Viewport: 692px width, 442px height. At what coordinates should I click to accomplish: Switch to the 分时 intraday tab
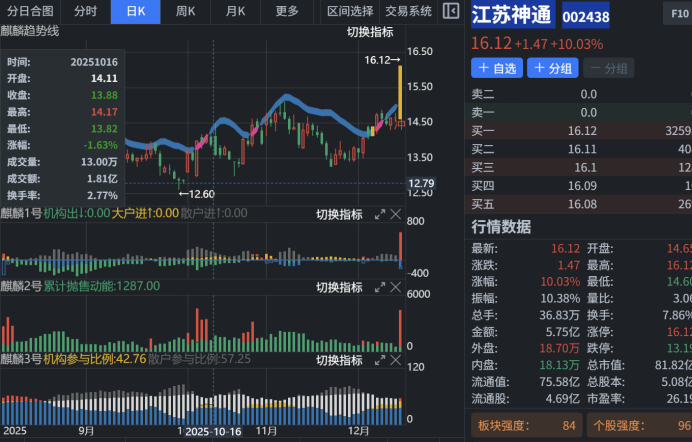pos(86,12)
